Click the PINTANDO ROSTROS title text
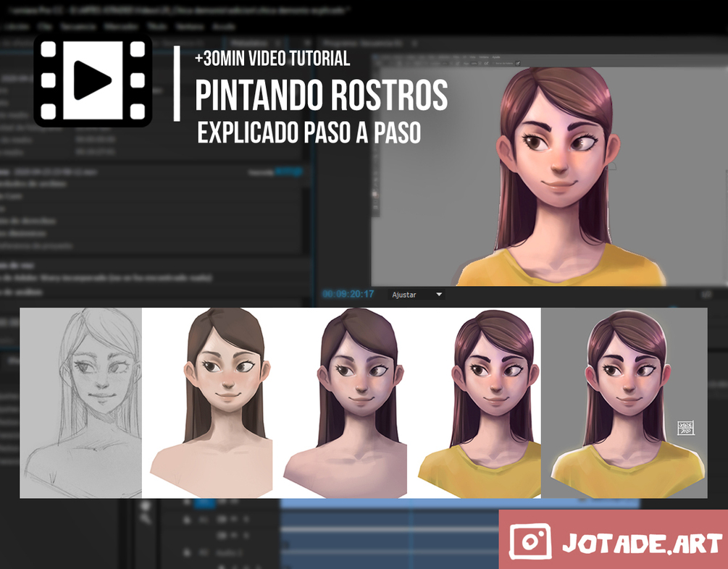This screenshot has width=728, height=569. point(322,96)
